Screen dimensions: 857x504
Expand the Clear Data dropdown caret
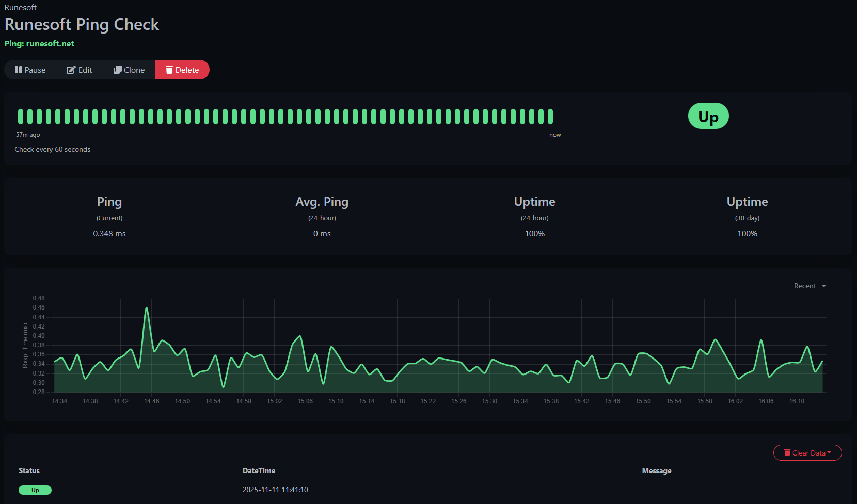[x=829, y=452]
